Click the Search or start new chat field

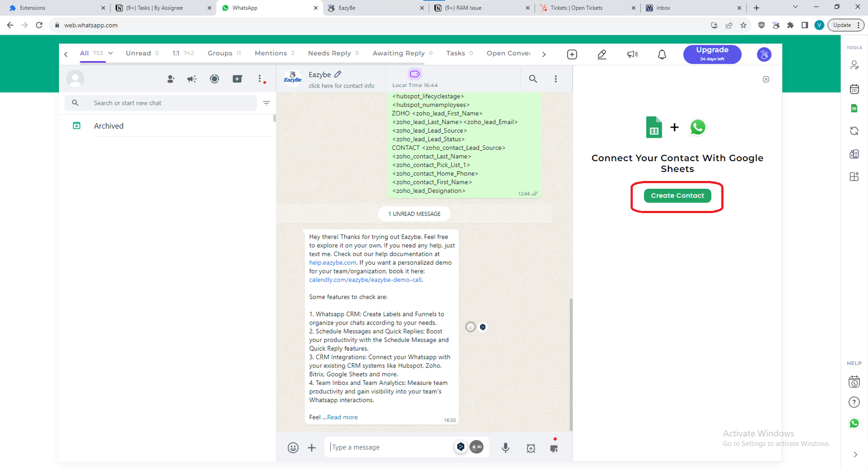[x=161, y=103]
